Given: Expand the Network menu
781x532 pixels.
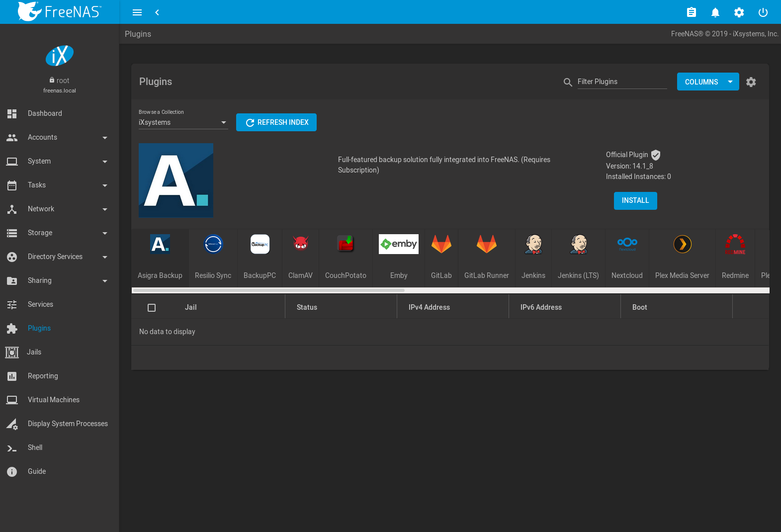Looking at the screenshot, I should coord(60,209).
